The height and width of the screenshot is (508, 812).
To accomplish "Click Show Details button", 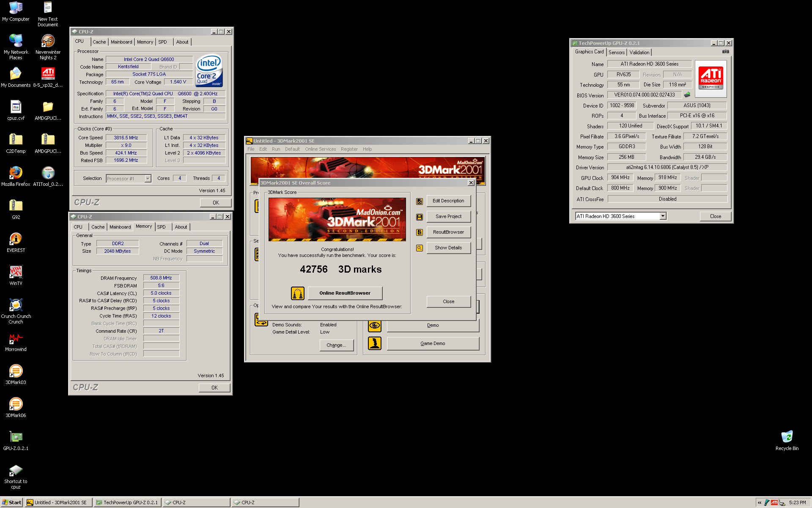I will point(448,248).
